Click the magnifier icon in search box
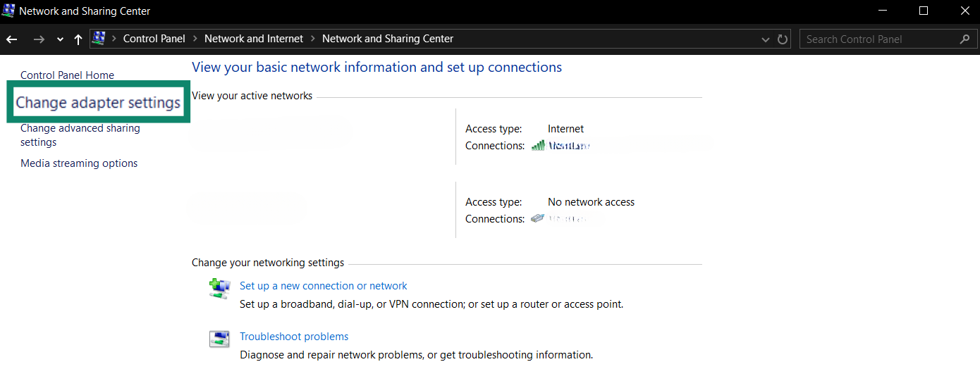The image size is (980, 369). point(964,39)
